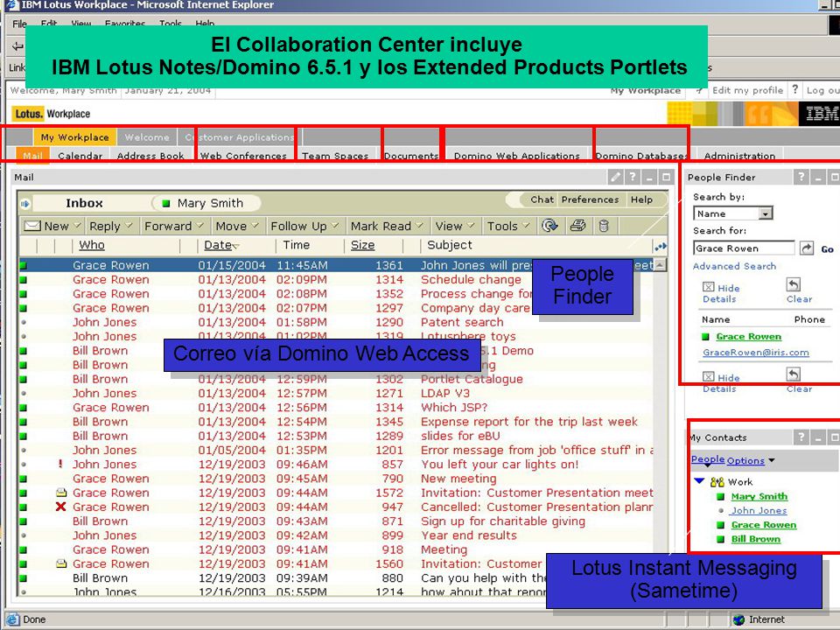Click the question mark icon next to Edit my profile
Image resolution: width=840 pixels, height=630 pixels.
795,90
